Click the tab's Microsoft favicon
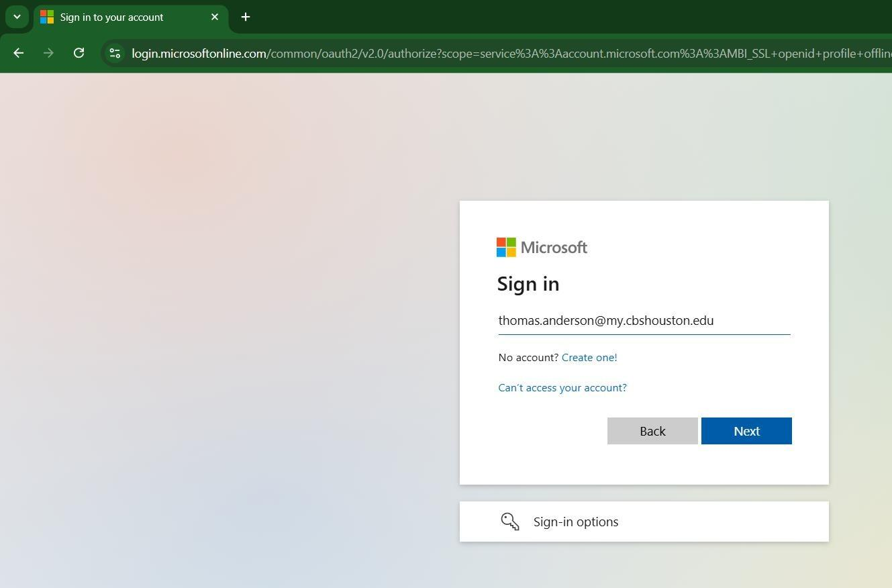The height and width of the screenshot is (588, 892). point(46,17)
